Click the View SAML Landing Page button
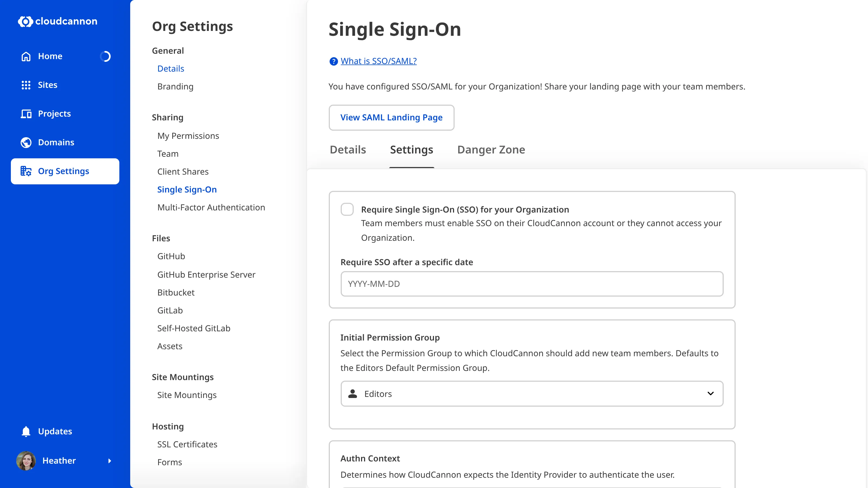 click(391, 118)
